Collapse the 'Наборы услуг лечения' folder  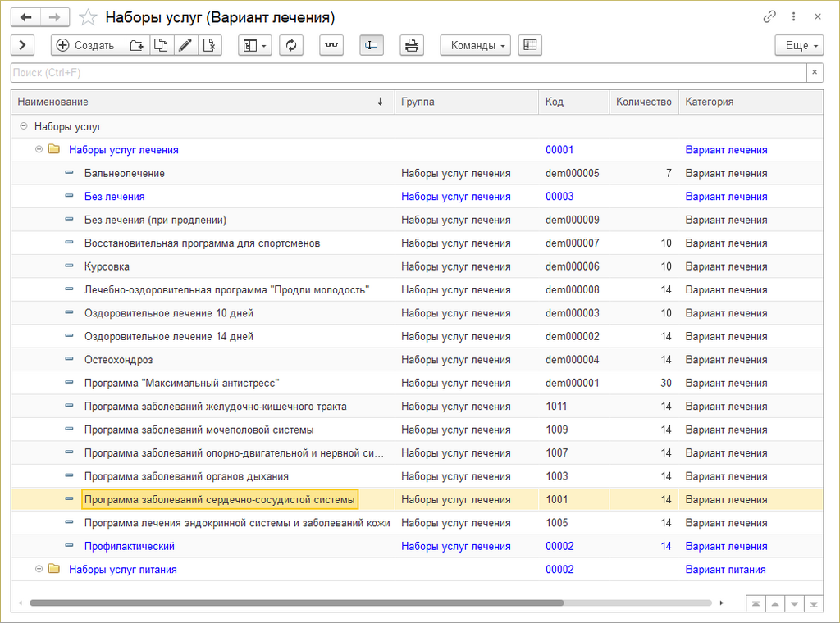point(39,150)
